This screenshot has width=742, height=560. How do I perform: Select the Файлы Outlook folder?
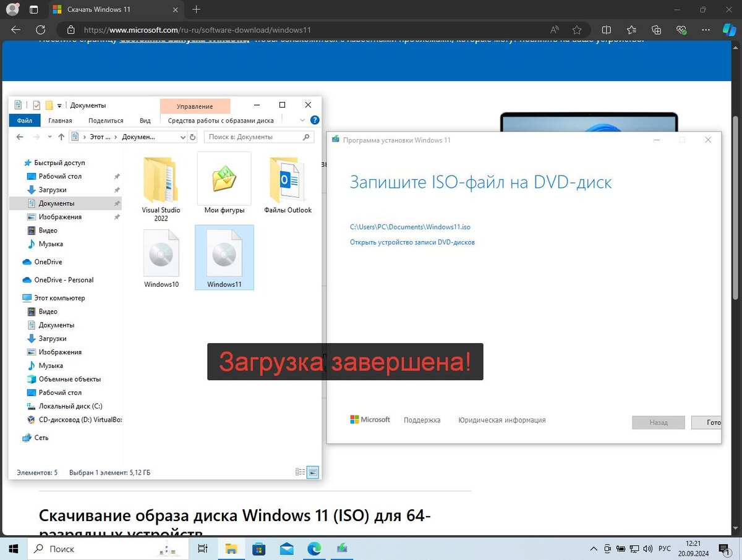288,184
